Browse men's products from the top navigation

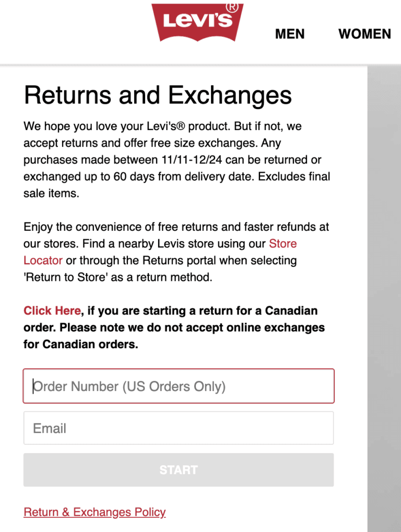click(x=290, y=34)
